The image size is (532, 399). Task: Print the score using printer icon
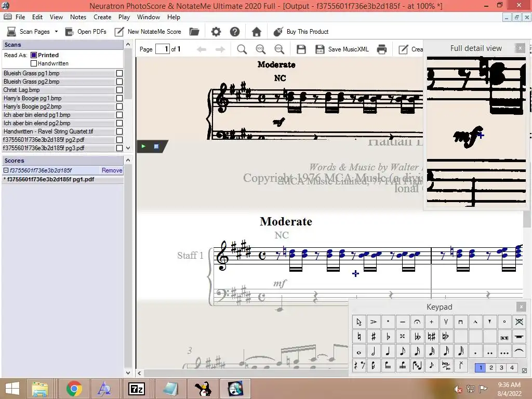pos(382,49)
